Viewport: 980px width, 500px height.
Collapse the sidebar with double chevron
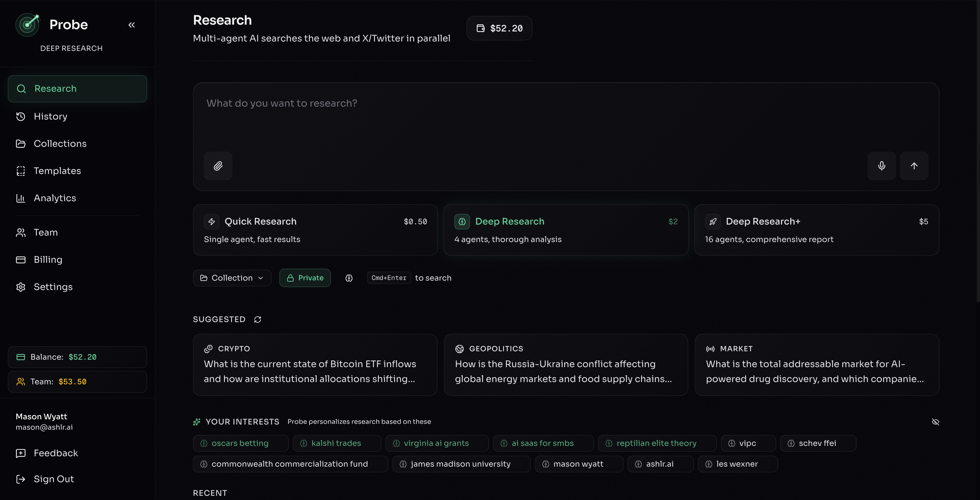[132, 25]
